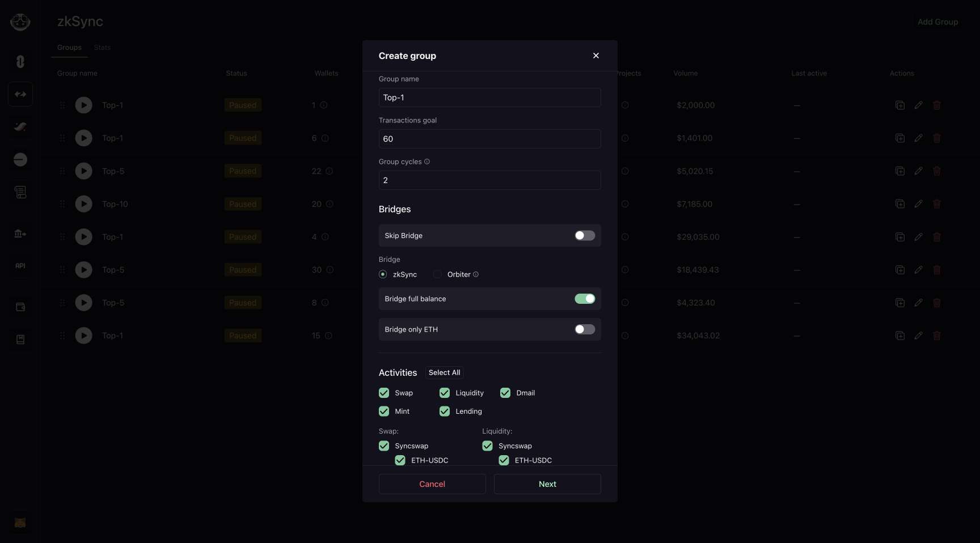This screenshot has width=980, height=543.
Task: Click the Group cycles input field
Action: (490, 180)
